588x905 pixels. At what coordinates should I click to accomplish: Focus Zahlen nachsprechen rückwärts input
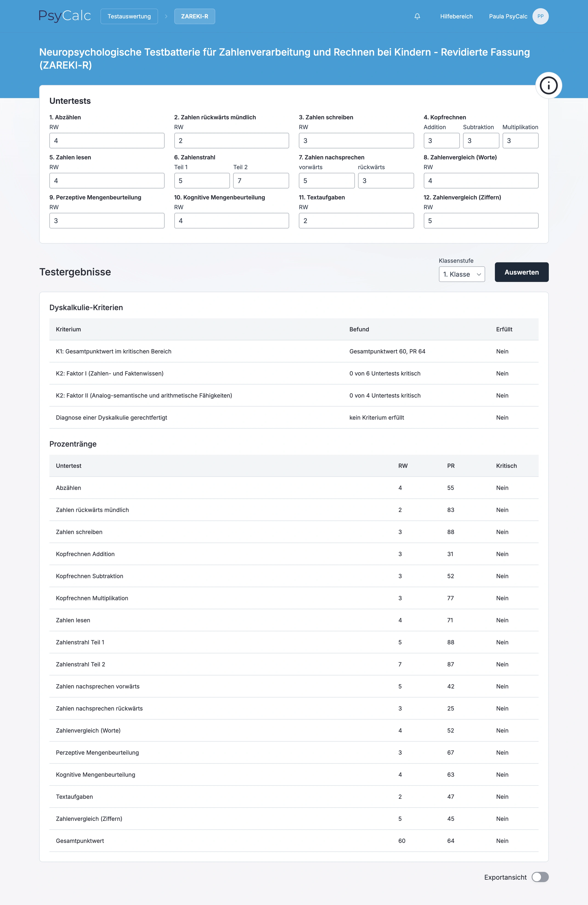pyautogui.click(x=386, y=181)
